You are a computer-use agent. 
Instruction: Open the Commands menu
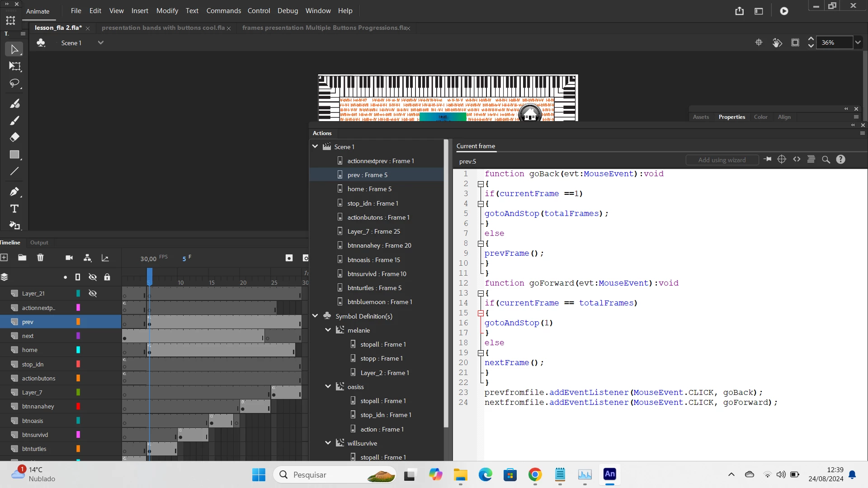(223, 11)
